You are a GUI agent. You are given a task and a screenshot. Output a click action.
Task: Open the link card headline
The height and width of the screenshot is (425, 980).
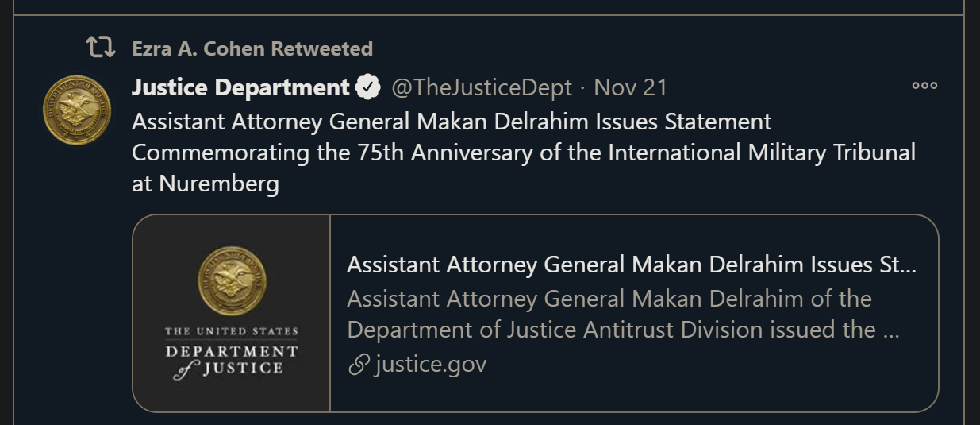[x=632, y=265]
